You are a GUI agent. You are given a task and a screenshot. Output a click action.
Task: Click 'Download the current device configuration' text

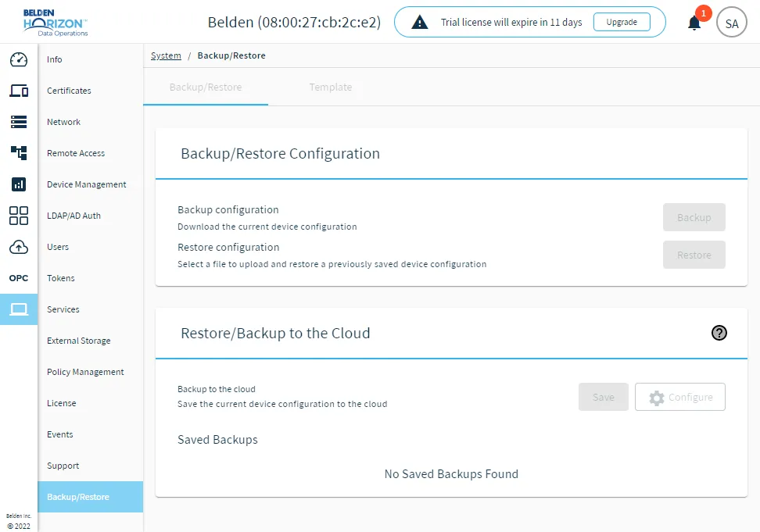coord(267,227)
